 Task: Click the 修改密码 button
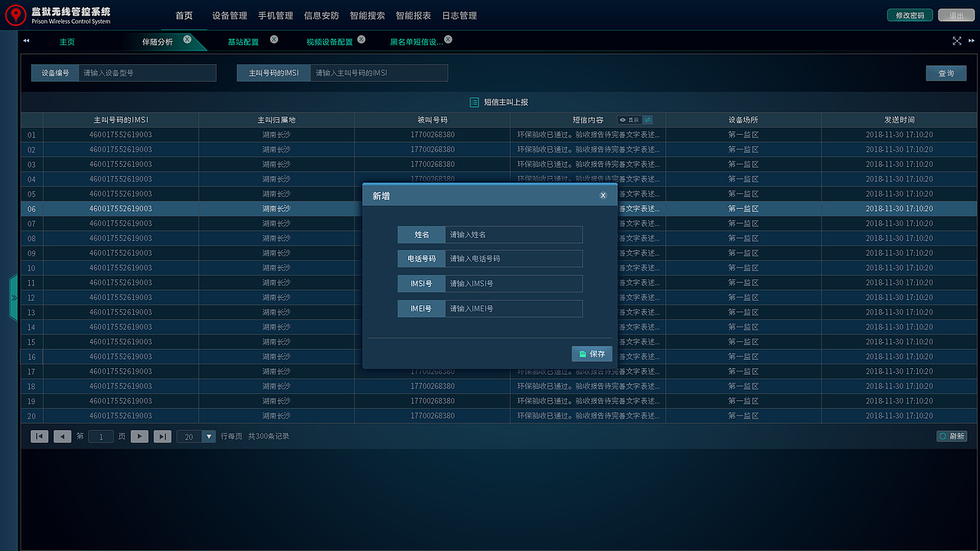click(x=910, y=15)
